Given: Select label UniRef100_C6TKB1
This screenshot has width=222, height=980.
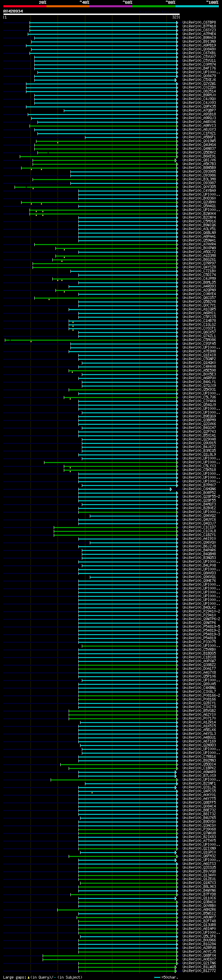Looking at the screenshot, I should (199, 53).
